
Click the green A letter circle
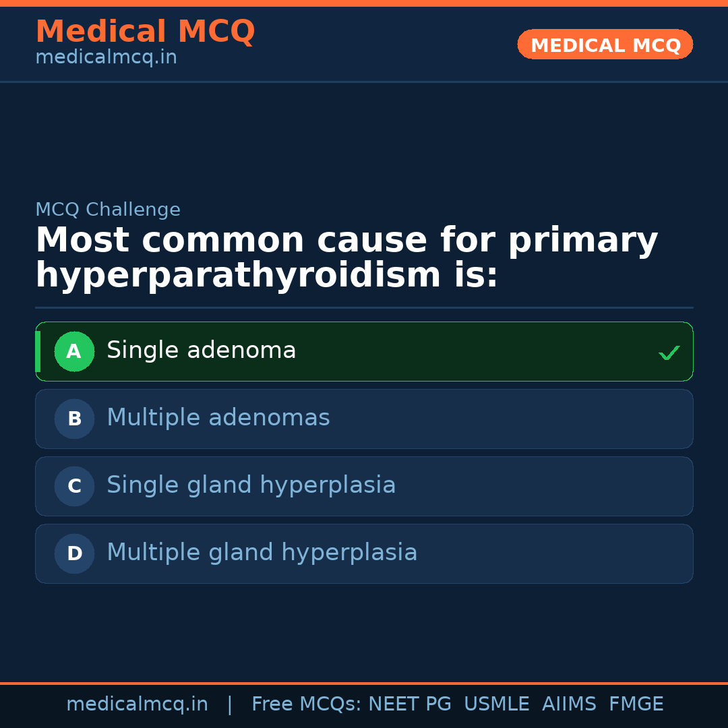point(74,351)
